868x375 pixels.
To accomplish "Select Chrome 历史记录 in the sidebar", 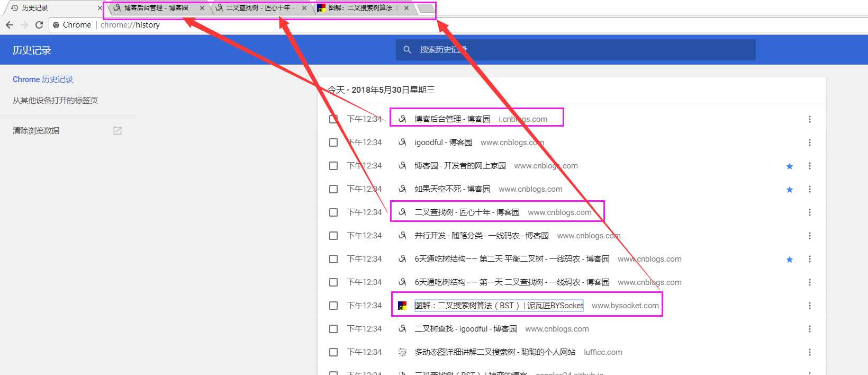I will coord(43,79).
